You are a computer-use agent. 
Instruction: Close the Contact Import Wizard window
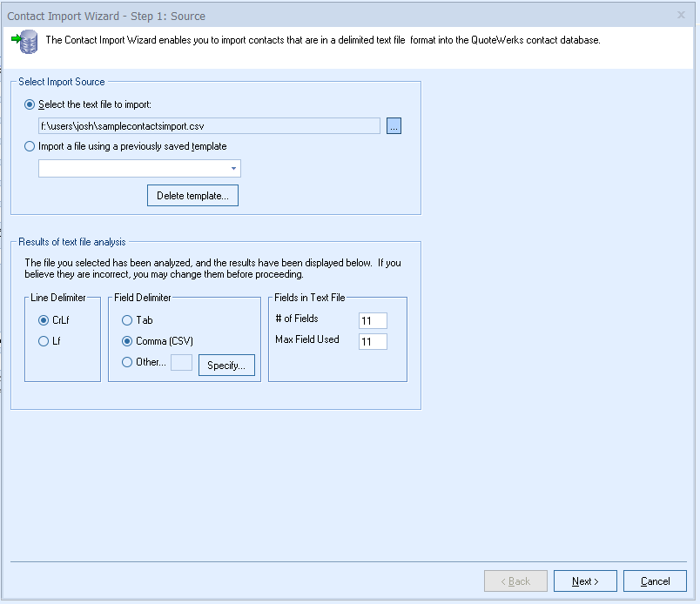(681, 15)
